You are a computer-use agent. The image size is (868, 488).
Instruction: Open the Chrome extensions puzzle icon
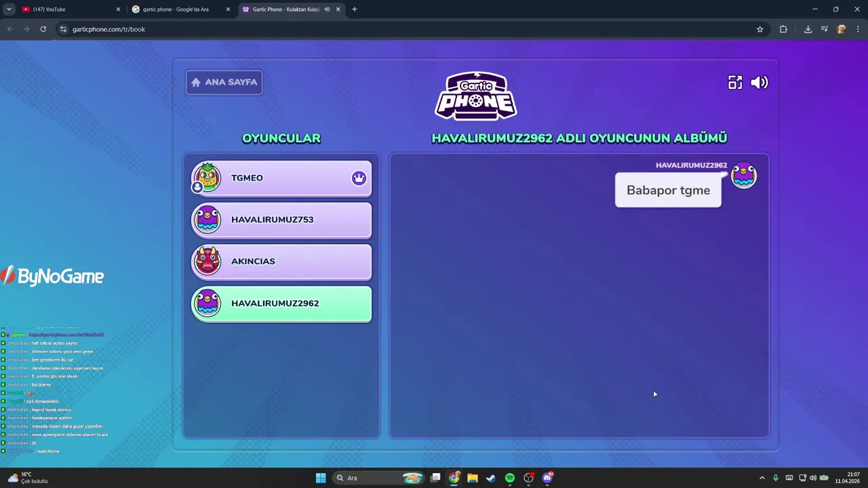(783, 29)
